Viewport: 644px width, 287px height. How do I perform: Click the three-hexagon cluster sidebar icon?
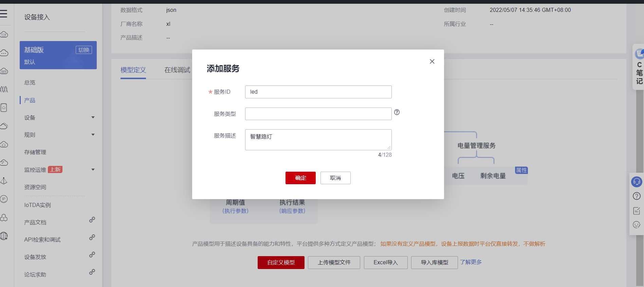click(4, 217)
